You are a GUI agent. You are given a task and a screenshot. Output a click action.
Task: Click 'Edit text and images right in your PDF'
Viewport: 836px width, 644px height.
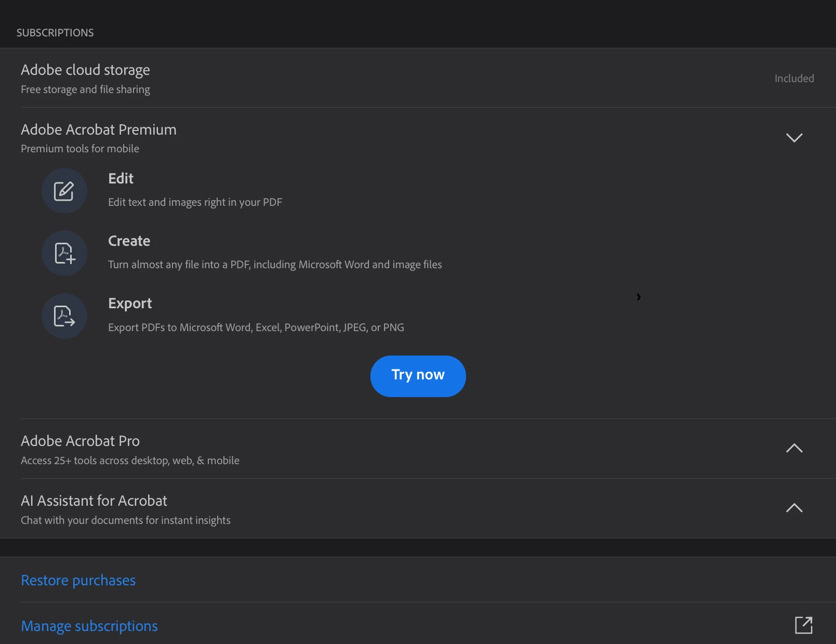[195, 202]
